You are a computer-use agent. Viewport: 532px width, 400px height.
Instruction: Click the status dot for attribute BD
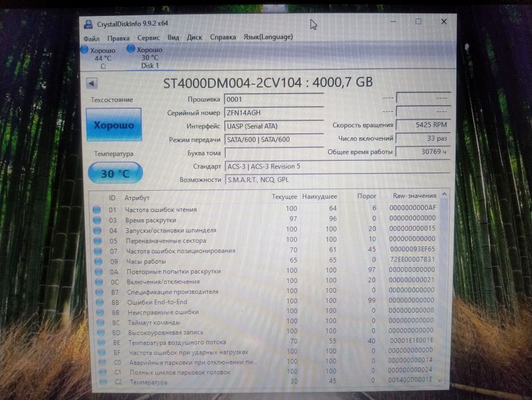(101, 333)
